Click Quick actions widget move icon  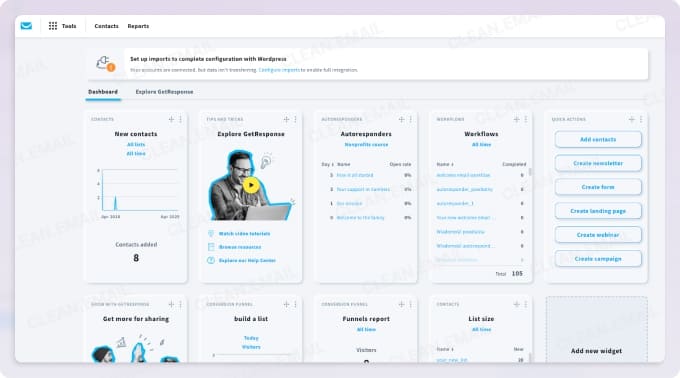point(631,119)
